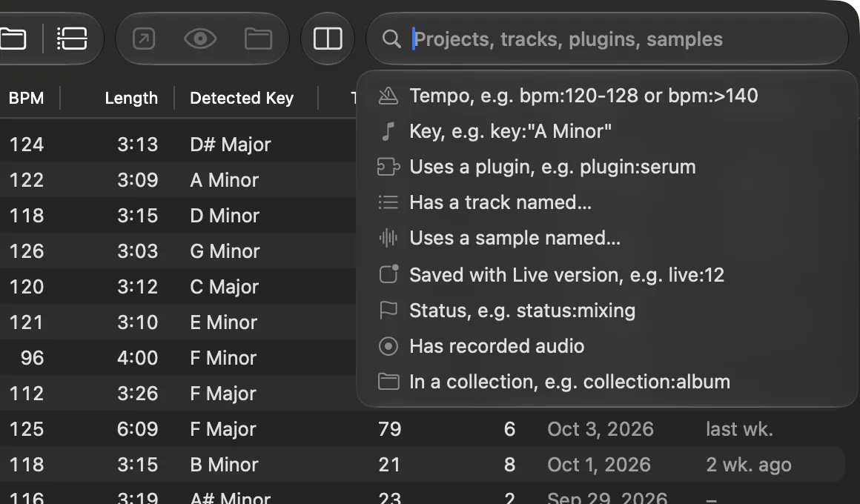Click the eye preview icon
Viewport: 860px width, 504px height.
coord(200,39)
